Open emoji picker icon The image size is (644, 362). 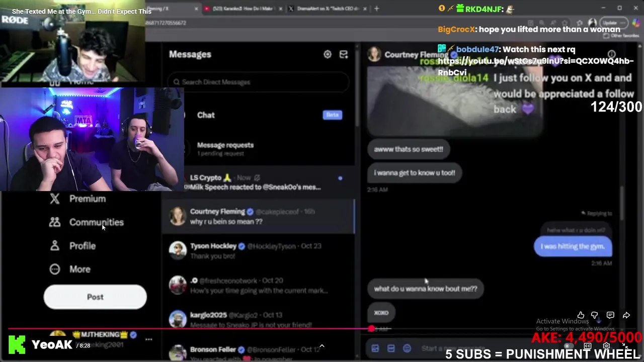coord(407,348)
